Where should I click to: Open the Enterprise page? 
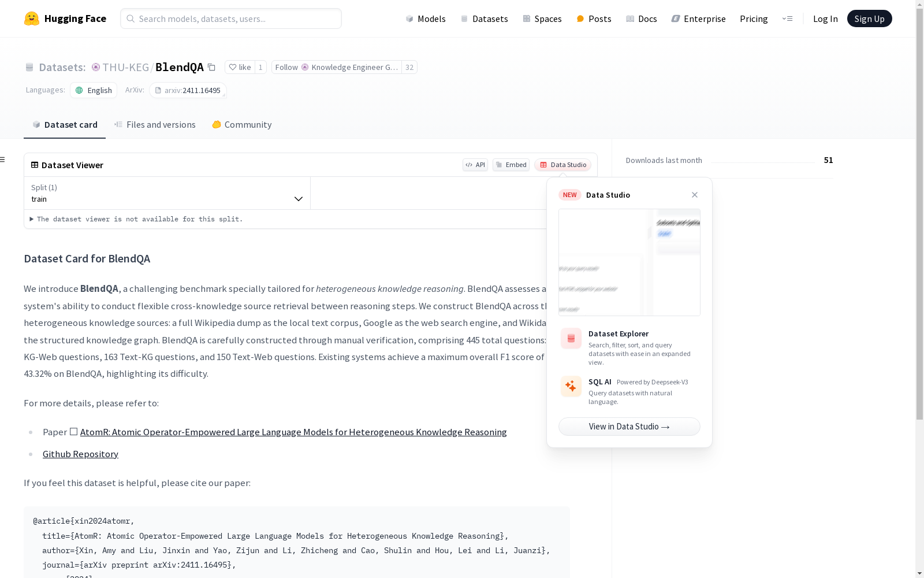(x=698, y=18)
